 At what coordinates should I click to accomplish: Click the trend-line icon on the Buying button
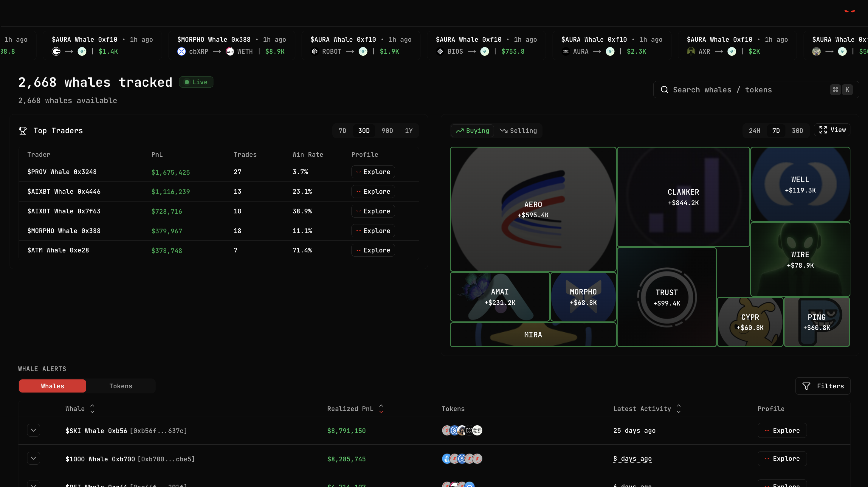pos(460,131)
